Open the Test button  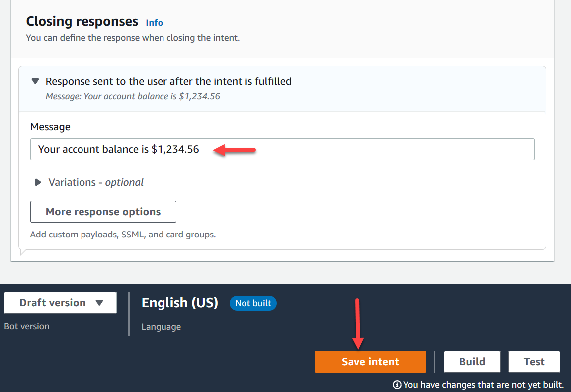534,362
